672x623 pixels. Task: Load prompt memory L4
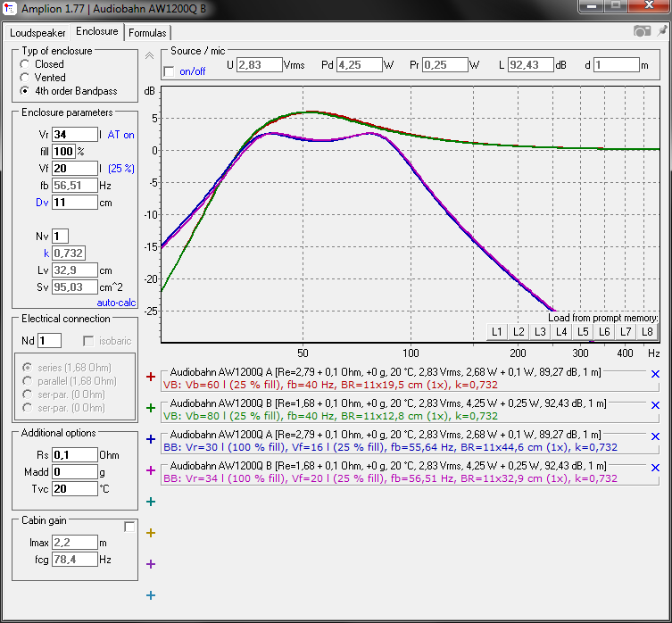pyautogui.click(x=561, y=332)
